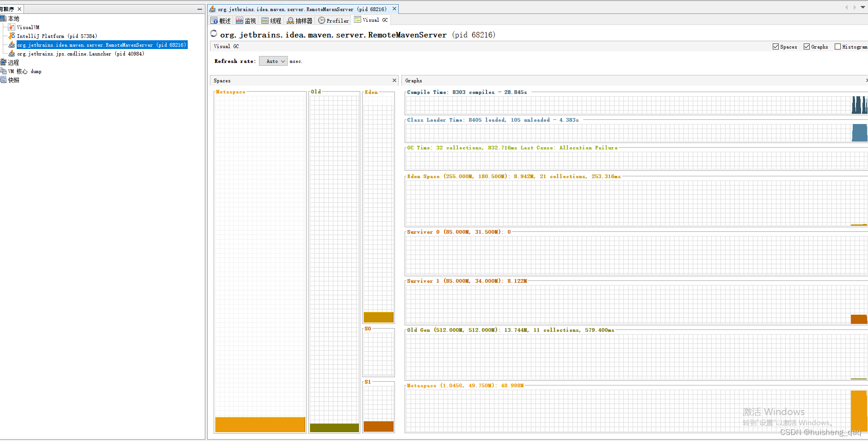This screenshot has height=441, width=868.
Task: Click the Visual GC tab icon
Action: (357, 19)
